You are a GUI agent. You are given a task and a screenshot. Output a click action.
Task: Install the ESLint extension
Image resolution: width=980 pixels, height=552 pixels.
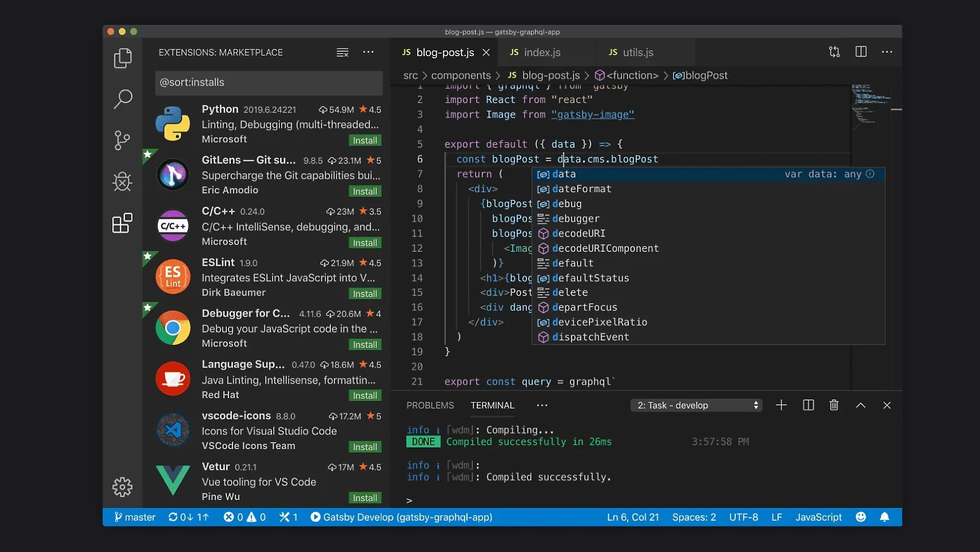[365, 294]
